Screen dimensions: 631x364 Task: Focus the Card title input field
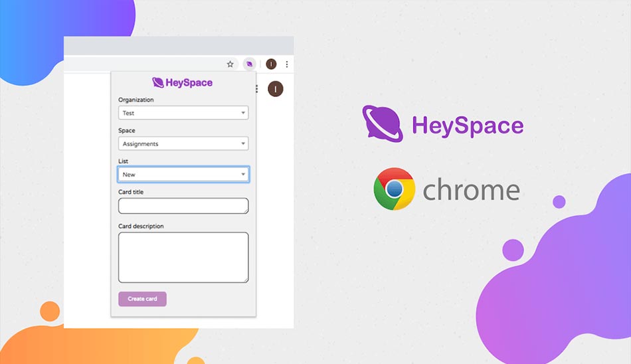coord(183,206)
